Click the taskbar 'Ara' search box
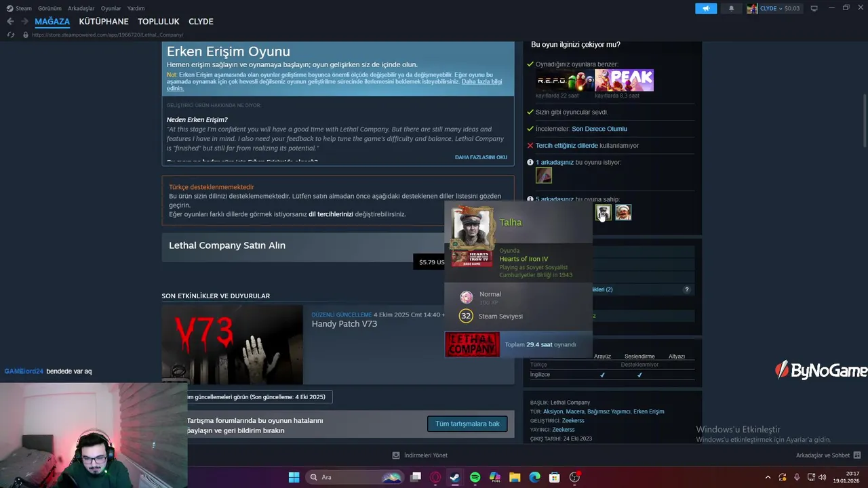This screenshot has width=868, height=488. coord(355,477)
